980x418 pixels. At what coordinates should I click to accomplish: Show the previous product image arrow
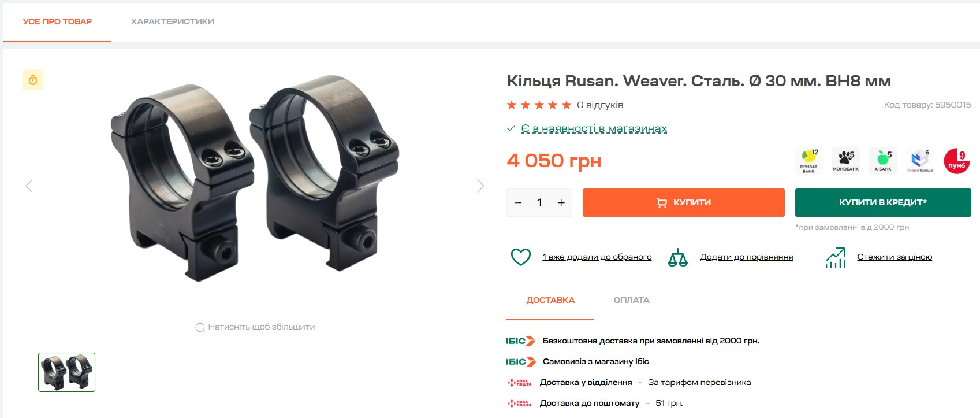(x=29, y=186)
